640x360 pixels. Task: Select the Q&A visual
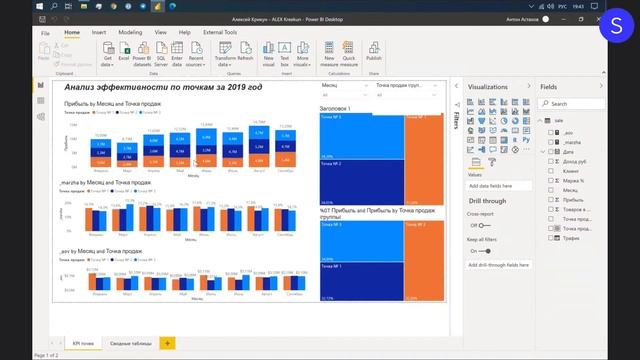493,150
